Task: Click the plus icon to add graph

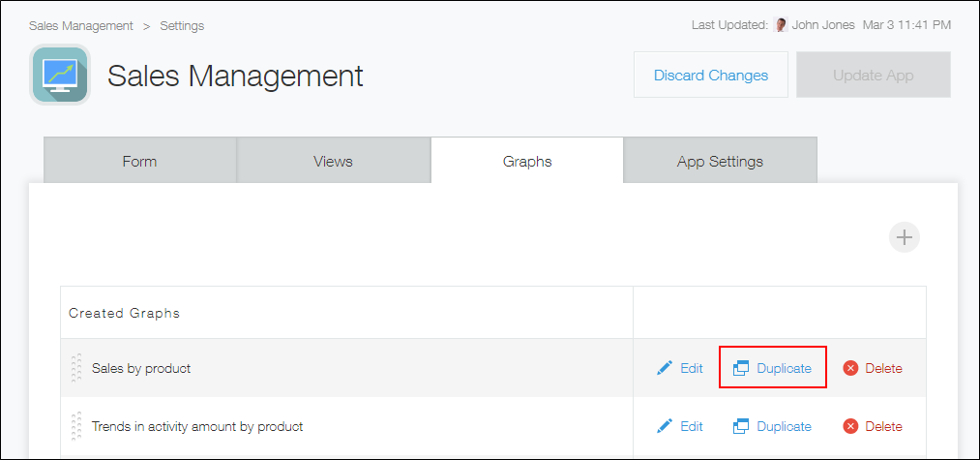Action: pyautogui.click(x=904, y=237)
